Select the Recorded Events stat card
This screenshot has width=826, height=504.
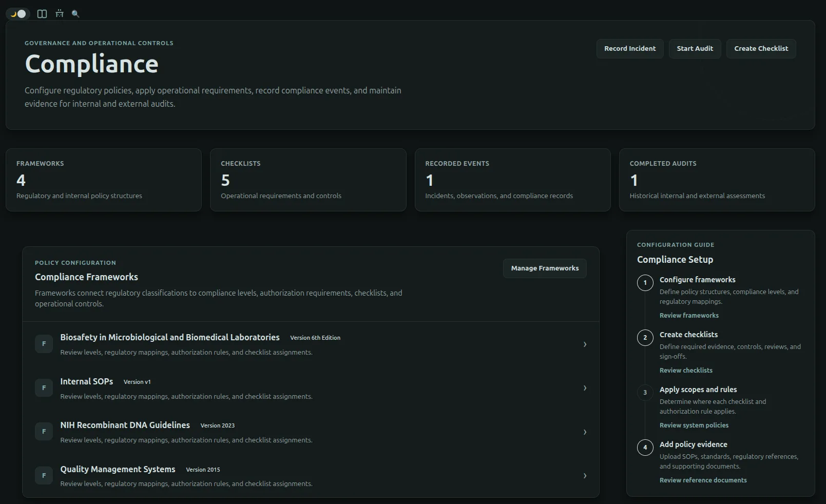tap(513, 180)
